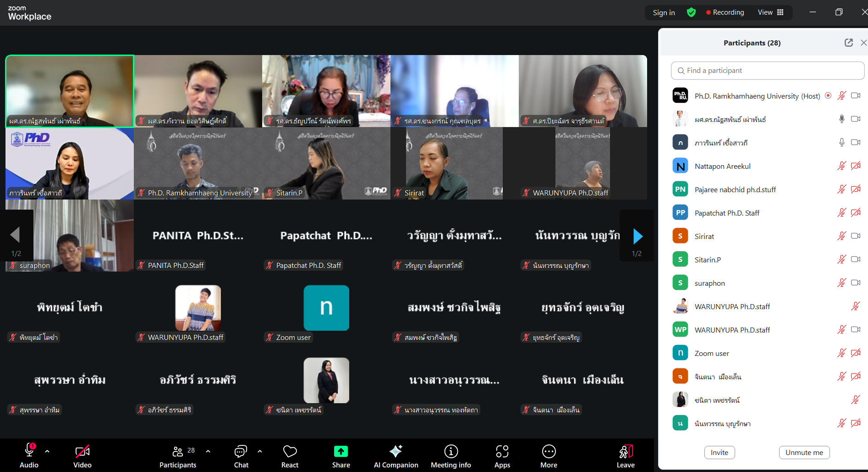Viewport: 868px width, 472px height.
Task: Select Nattapon Areekul in participant list
Action: [x=722, y=166]
